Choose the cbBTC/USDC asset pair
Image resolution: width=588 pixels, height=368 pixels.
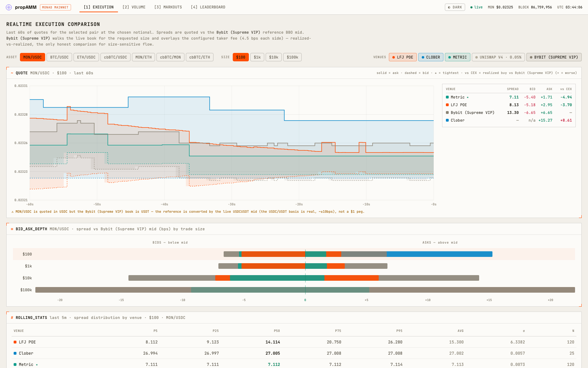115,57
